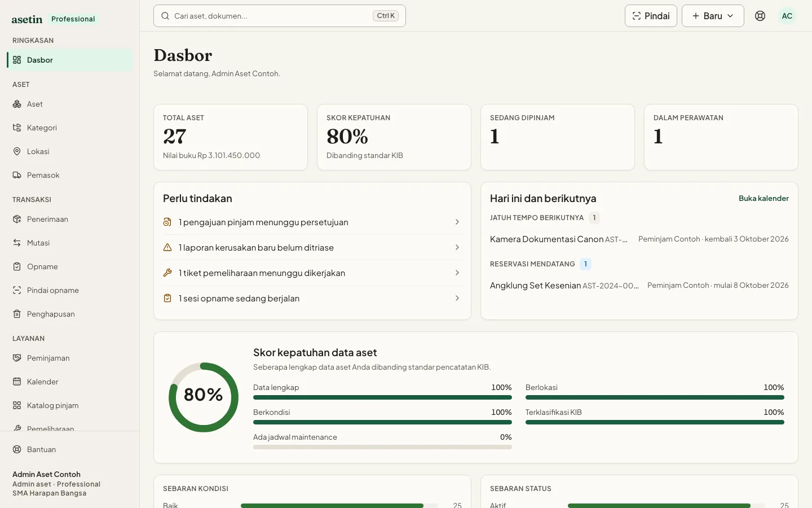Click the Kalender calendar icon
Screen dimensions: 812x508
[17, 382]
